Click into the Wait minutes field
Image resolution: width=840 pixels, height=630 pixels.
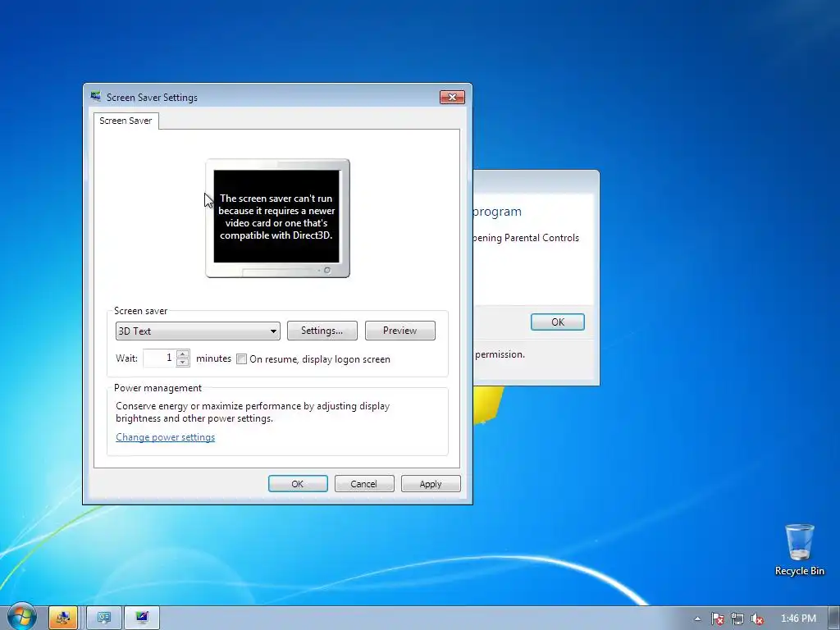(x=160, y=358)
